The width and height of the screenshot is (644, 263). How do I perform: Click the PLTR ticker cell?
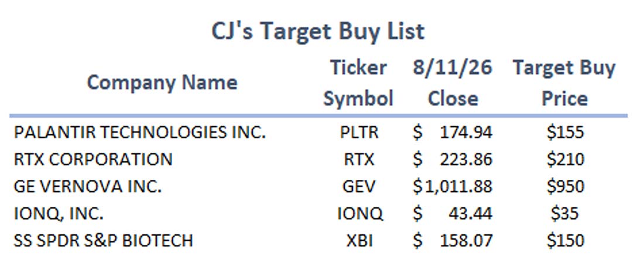(x=359, y=132)
